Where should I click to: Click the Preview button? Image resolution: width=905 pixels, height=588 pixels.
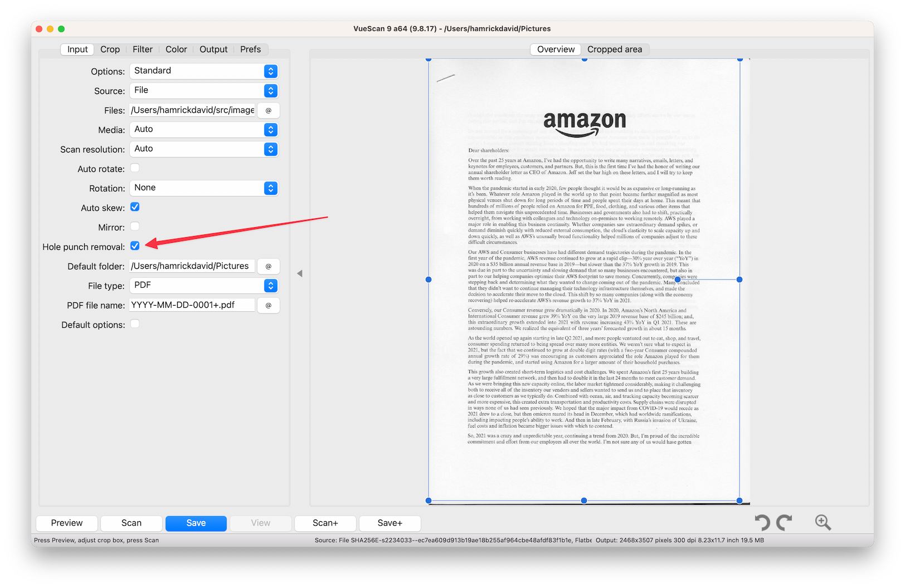[66, 523]
